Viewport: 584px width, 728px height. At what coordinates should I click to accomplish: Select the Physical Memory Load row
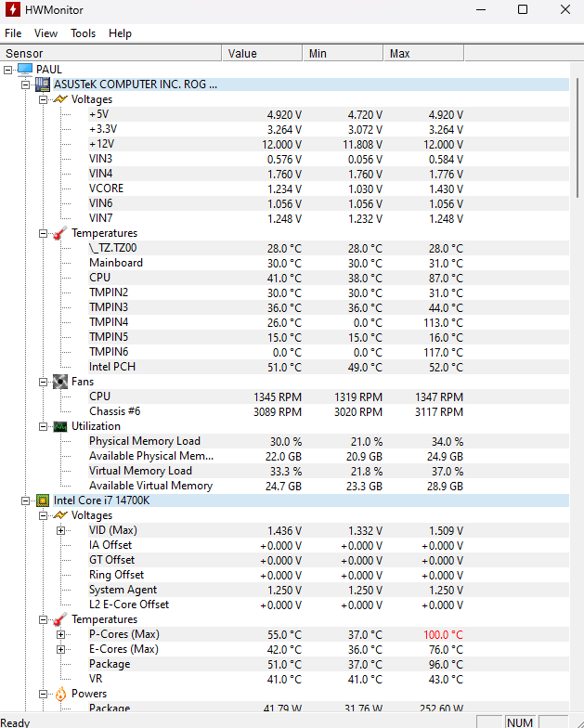click(329, 441)
